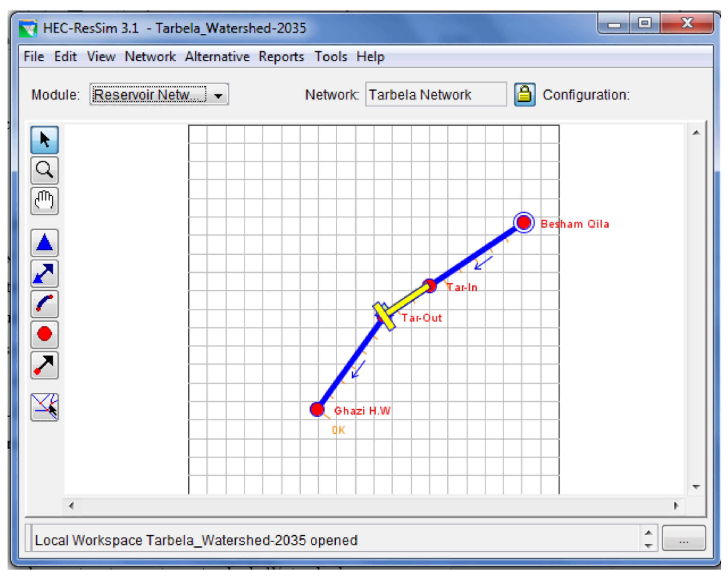
Task: Activate the magnifying glass zoom tool
Action: 44,170
